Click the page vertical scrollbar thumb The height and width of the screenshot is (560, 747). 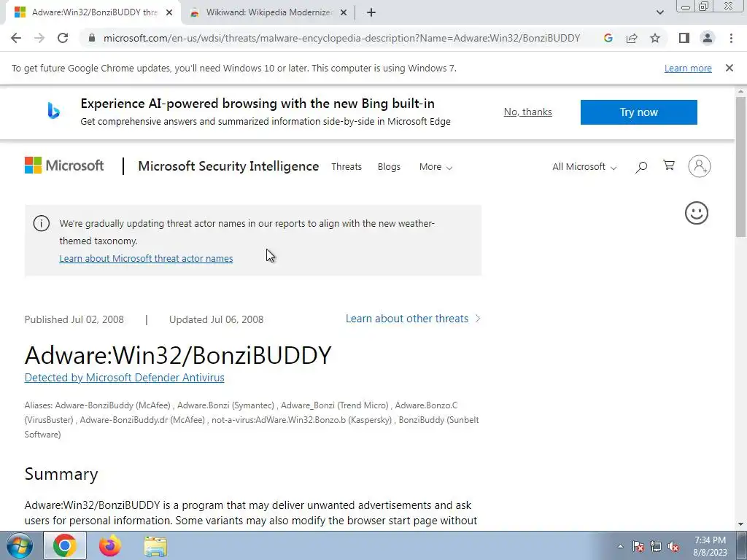tap(741, 166)
